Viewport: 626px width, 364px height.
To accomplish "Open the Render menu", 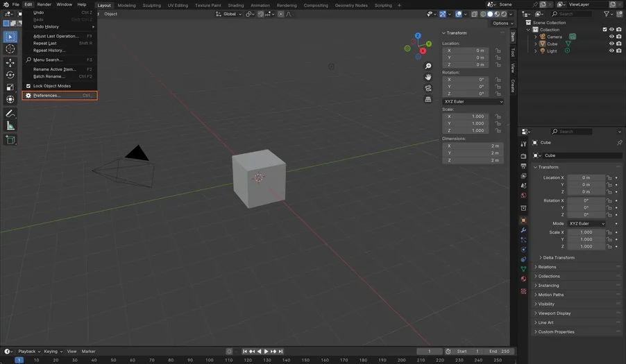I will [x=44, y=4].
